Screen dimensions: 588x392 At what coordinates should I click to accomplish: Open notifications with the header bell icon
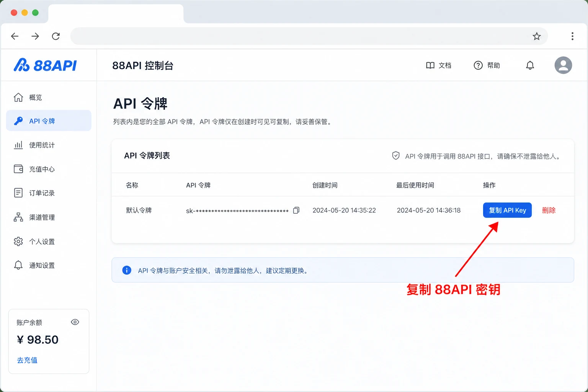coord(530,65)
